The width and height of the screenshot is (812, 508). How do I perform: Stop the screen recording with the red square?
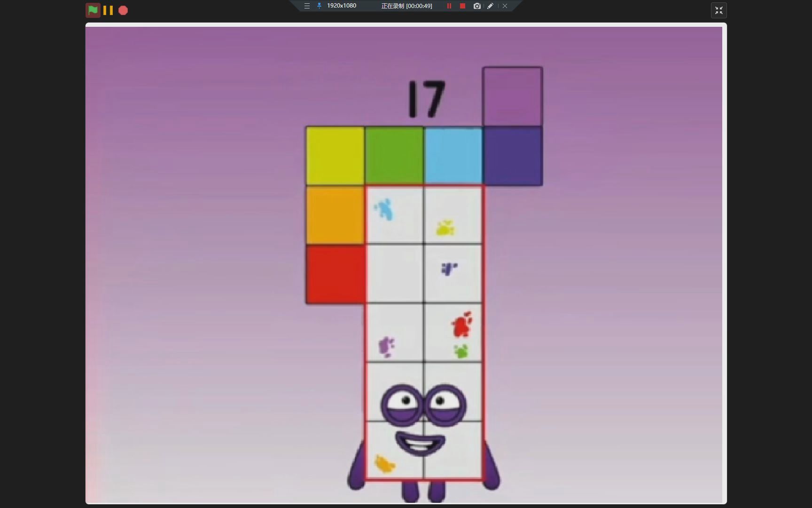462,6
